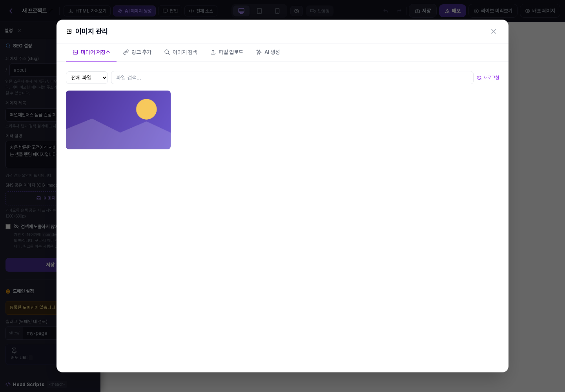Expand the Head Scripts section

[x=28, y=385]
